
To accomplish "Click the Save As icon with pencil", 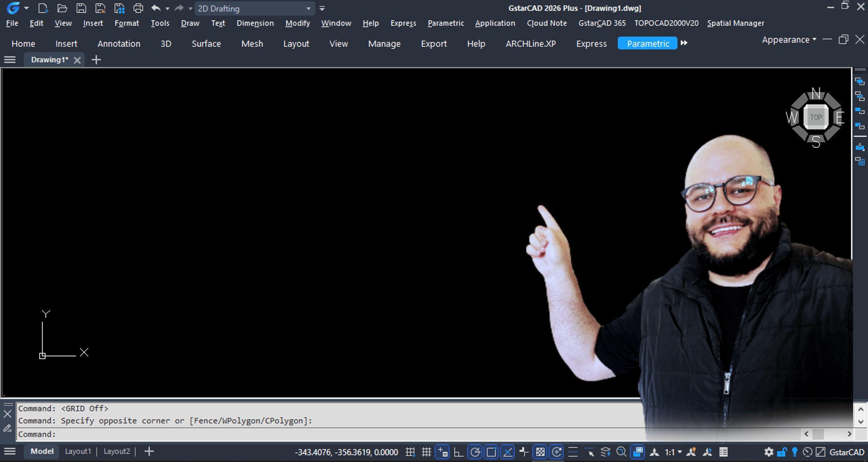I will pyautogui.click(x=100, y=8).
